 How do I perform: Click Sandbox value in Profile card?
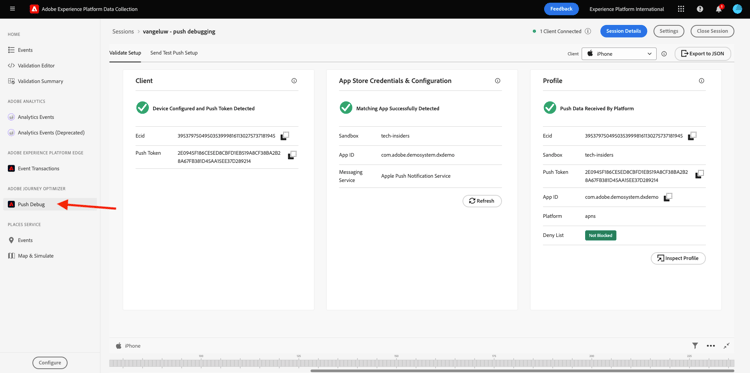[x=599, y=155]
